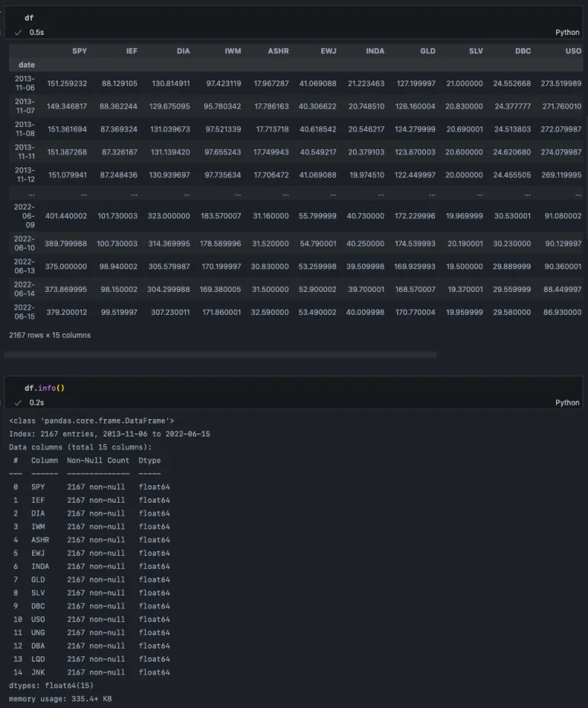Click the green checkmark on the df.info() cell
588x708 pixels.
tap(18, 402)
